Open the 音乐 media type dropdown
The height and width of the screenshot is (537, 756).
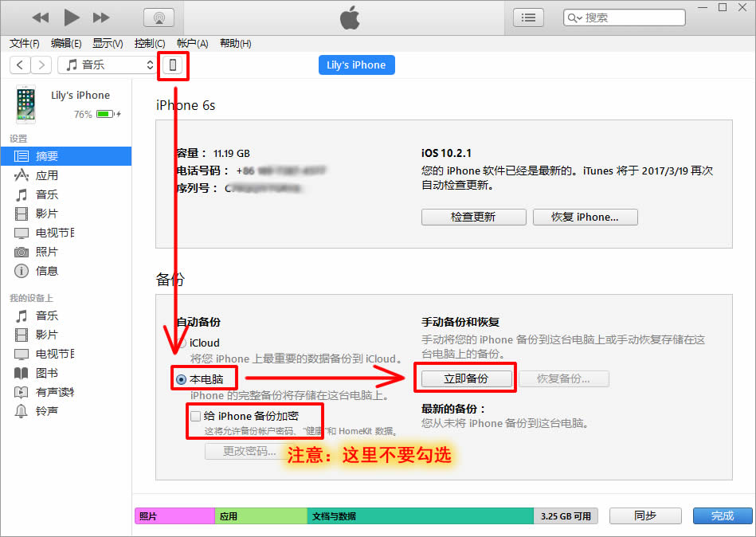tap(108, 66)
